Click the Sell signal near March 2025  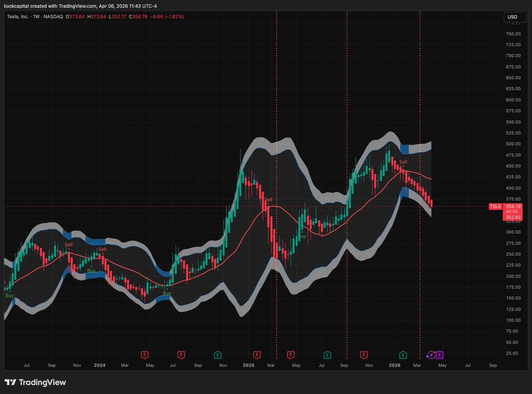pos(268,200)
